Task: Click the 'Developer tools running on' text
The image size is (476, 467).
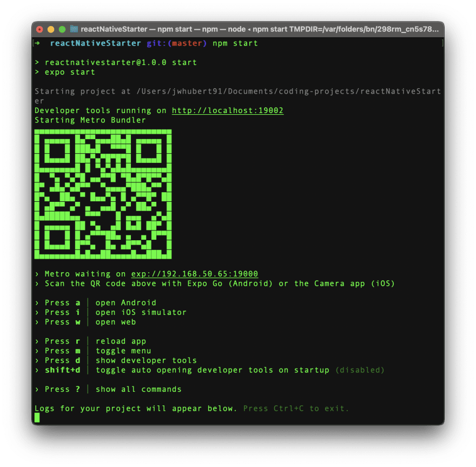Action: coord(101,110)
